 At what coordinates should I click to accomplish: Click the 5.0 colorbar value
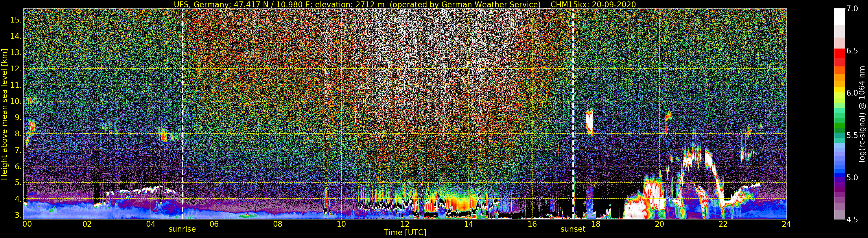[x=852, y=177]
